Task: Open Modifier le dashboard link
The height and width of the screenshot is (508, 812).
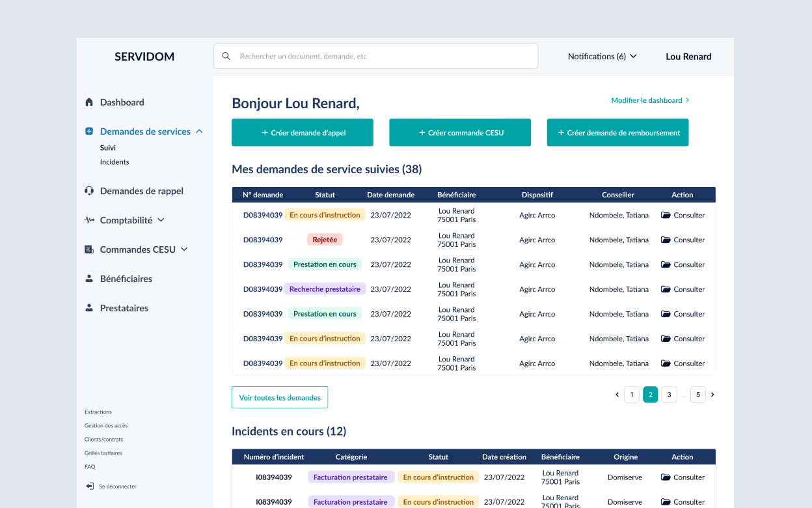Action: (x=650, y=100)
